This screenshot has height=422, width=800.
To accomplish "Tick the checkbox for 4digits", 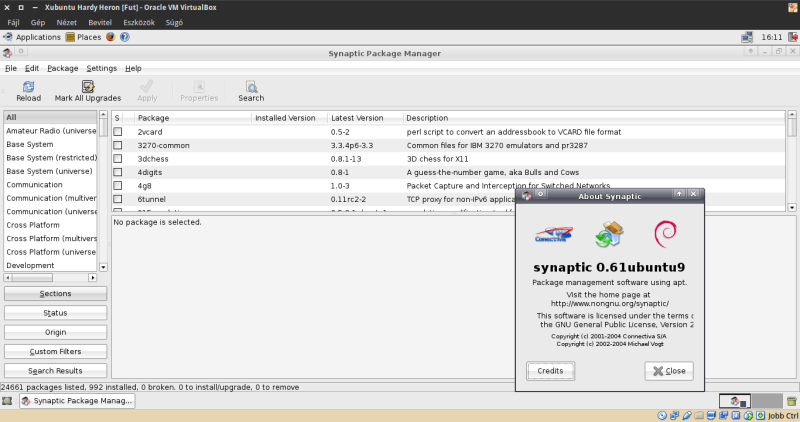I will point(118,172).
